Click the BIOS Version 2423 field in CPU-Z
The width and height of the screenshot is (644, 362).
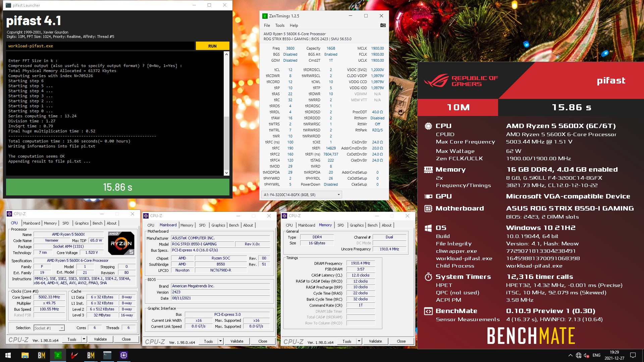(x=220, y=292)
